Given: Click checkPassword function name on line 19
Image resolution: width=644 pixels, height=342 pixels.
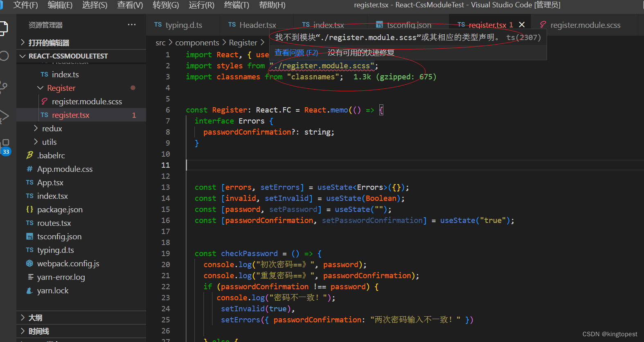Looking at the screenshot, I should click(x=249, y=254).
